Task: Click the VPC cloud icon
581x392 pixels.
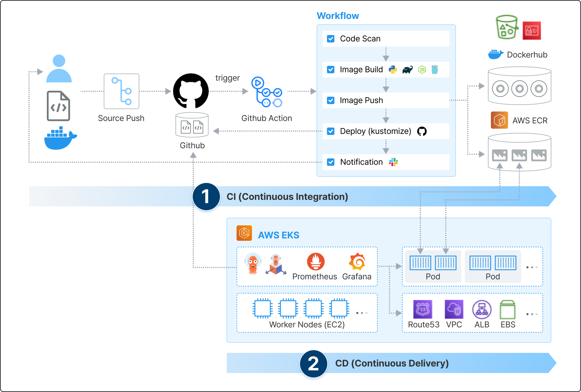Action: [454, 309]
